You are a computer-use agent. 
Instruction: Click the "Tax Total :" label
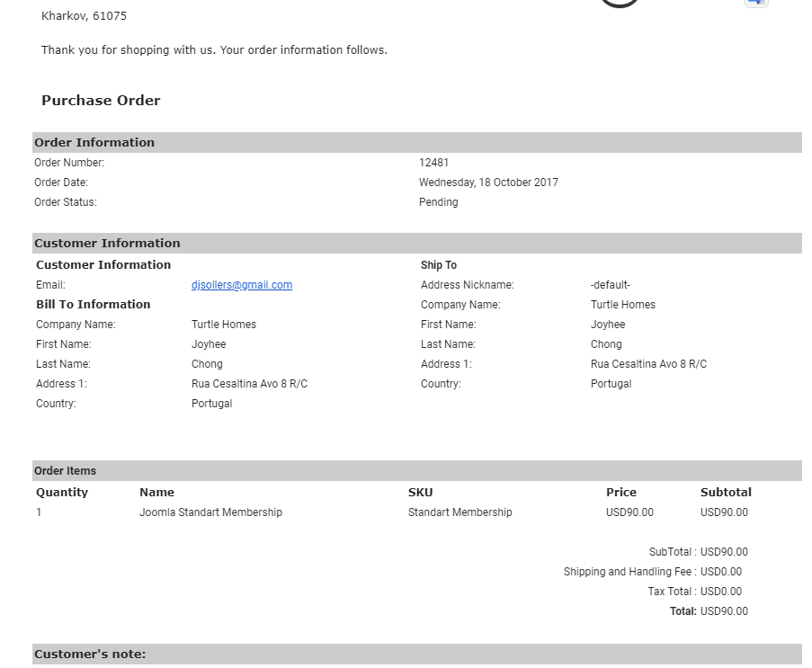(x=673, y=592)
